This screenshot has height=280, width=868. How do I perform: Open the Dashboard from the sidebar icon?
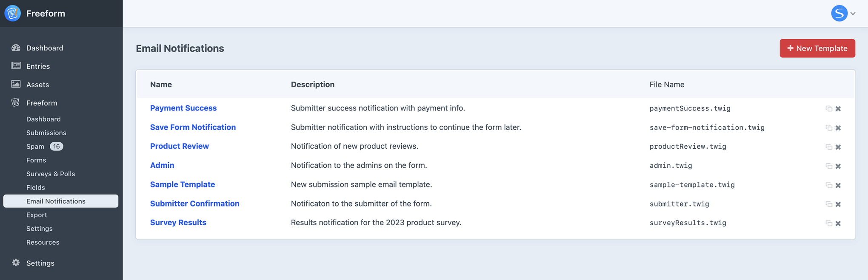coord(16,48)
